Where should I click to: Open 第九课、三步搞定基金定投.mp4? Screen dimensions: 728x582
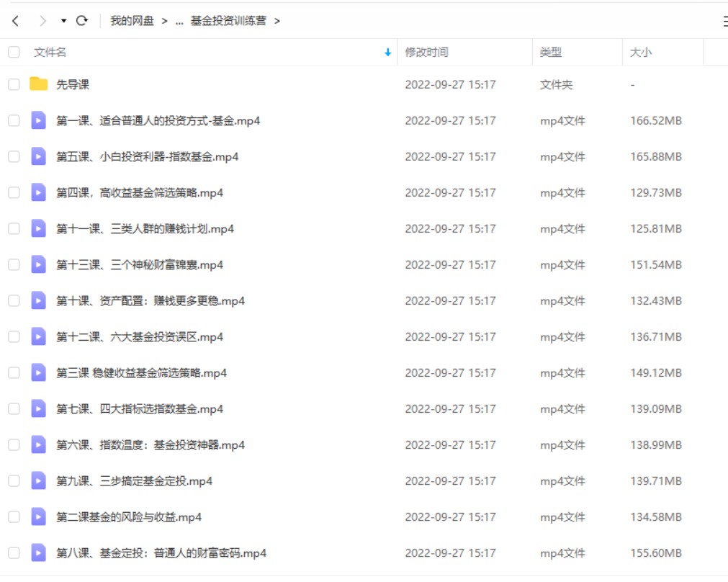click(134, 480)
